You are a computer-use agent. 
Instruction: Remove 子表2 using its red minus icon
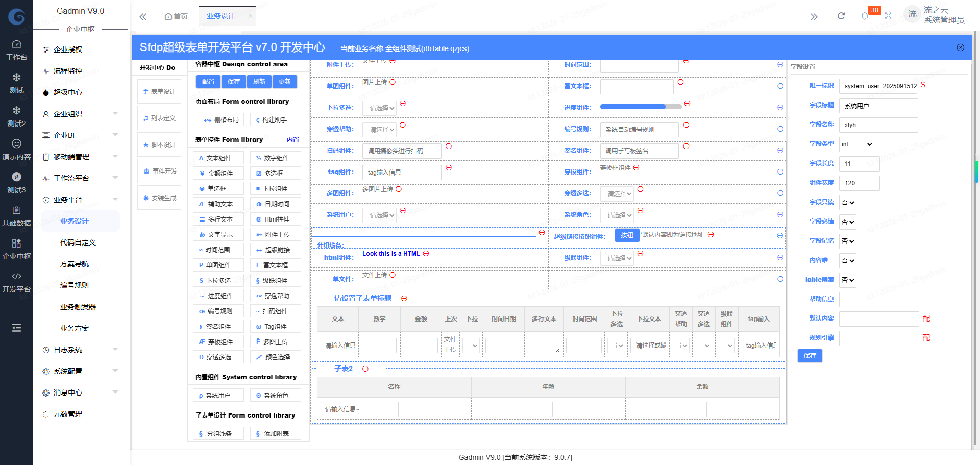(365, 369)
